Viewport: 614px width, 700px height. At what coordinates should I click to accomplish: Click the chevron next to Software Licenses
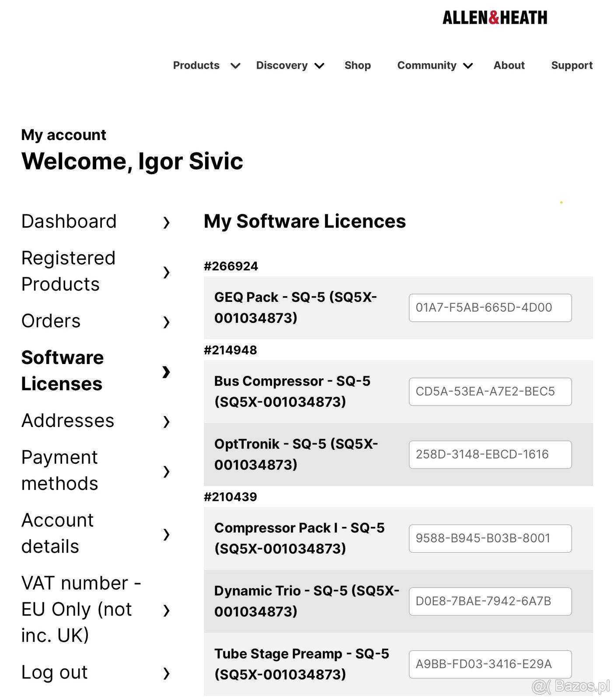coord(166,372)
